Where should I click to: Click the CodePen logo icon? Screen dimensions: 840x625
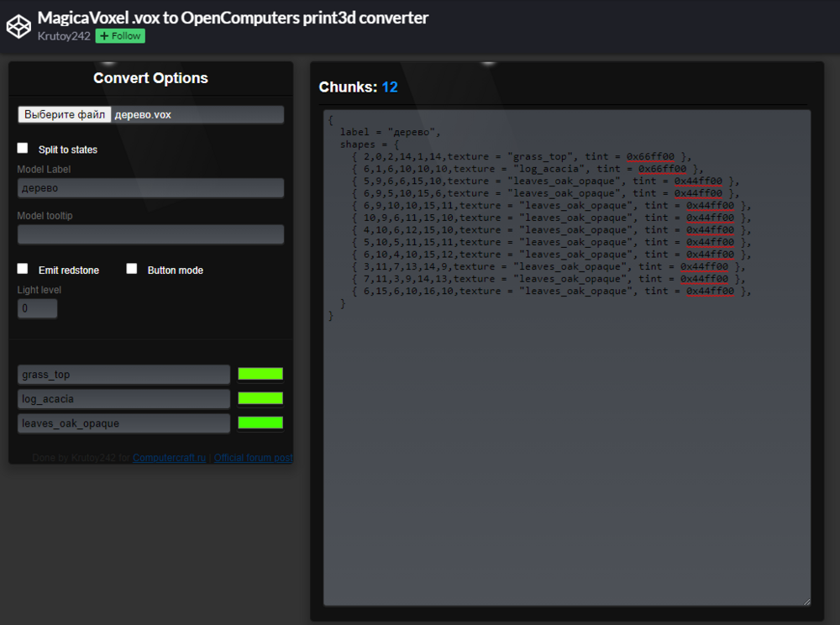pos(18,26)
